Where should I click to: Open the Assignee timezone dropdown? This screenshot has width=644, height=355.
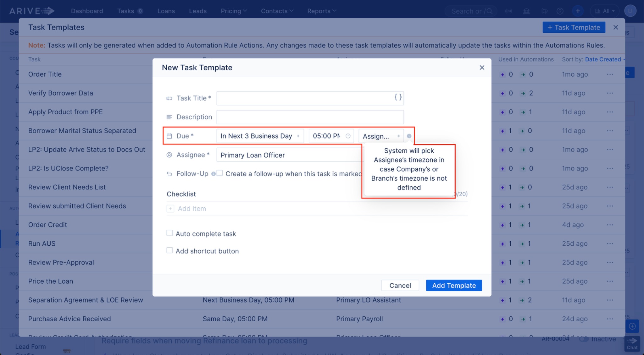pyautogui.click(x=381, y=136)
